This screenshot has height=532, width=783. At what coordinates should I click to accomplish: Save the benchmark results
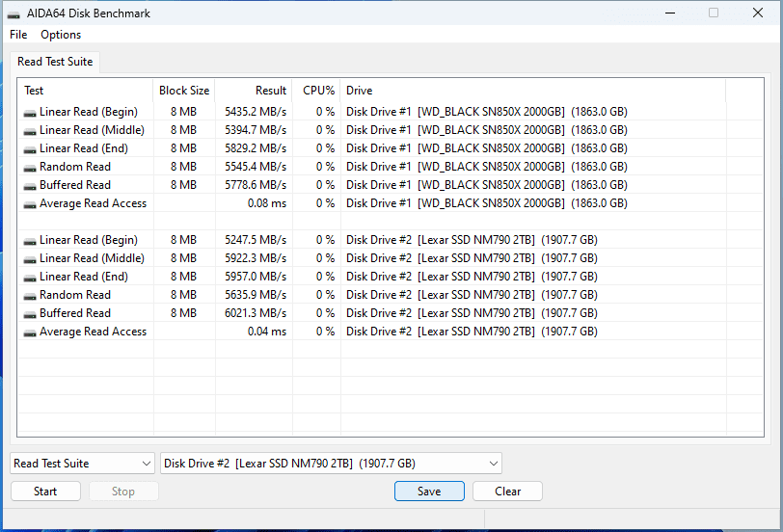point(429,492)
